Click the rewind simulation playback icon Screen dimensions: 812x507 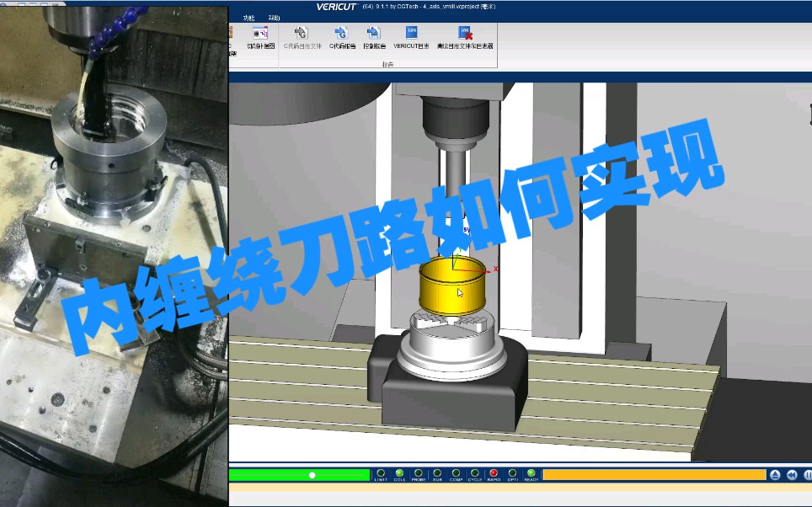pos(793,476)
